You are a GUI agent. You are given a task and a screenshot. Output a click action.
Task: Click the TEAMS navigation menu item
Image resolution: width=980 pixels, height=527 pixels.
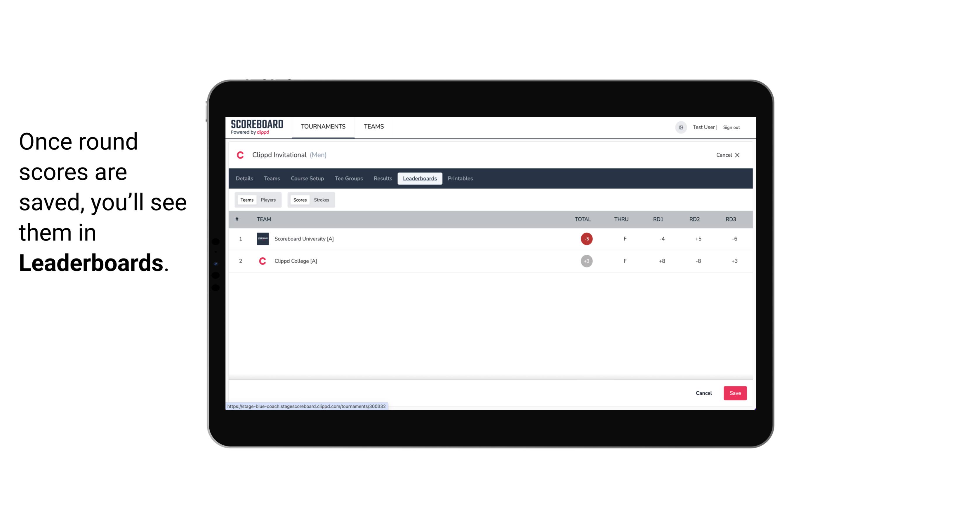point(374,127)
